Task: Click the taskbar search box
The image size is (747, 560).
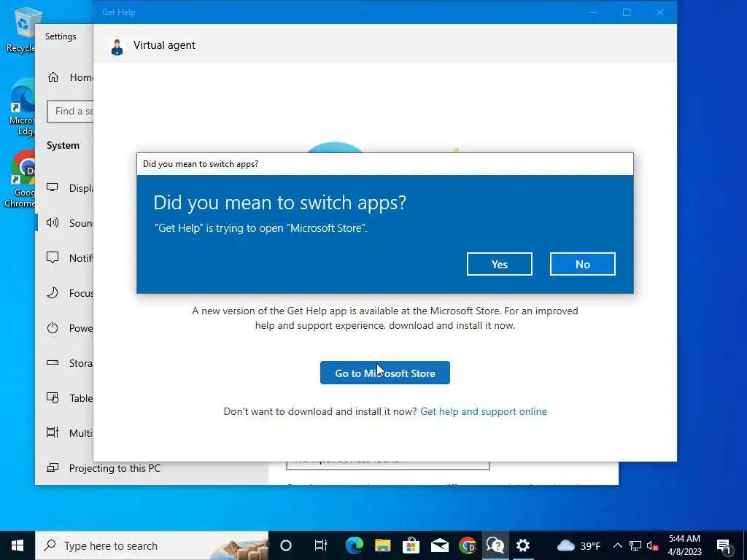Action: click(152, 545)
